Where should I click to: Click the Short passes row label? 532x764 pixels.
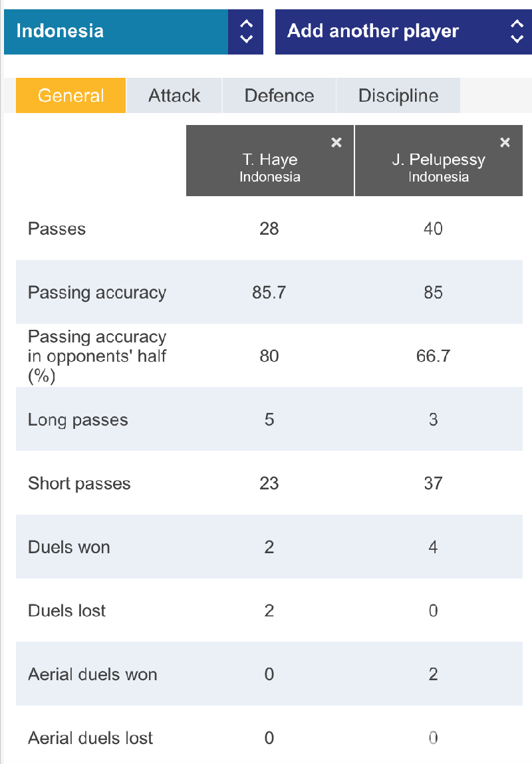point(79,483)
